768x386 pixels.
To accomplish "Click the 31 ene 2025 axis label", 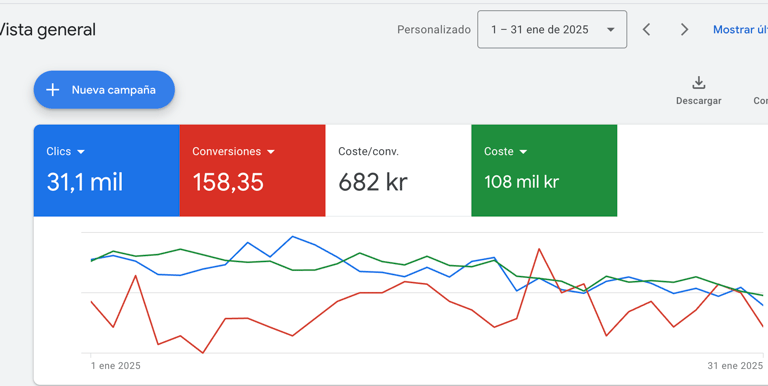I will (735, 366).
